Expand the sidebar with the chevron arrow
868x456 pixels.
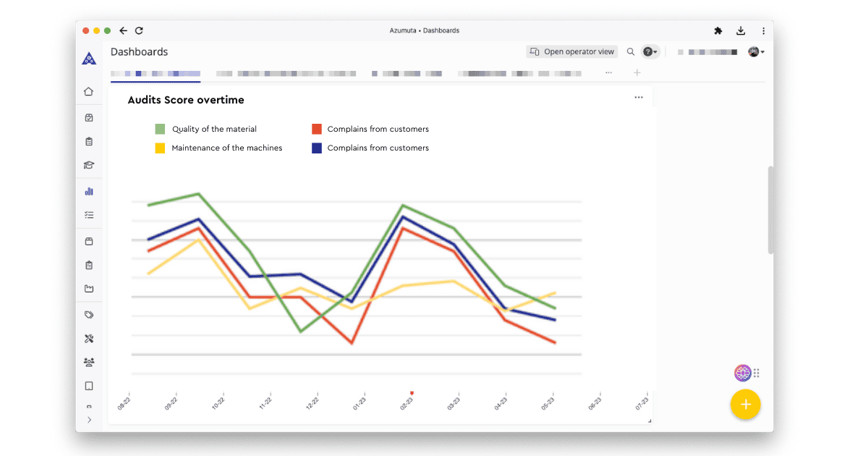pyautogui.click(x=89, y=419)
